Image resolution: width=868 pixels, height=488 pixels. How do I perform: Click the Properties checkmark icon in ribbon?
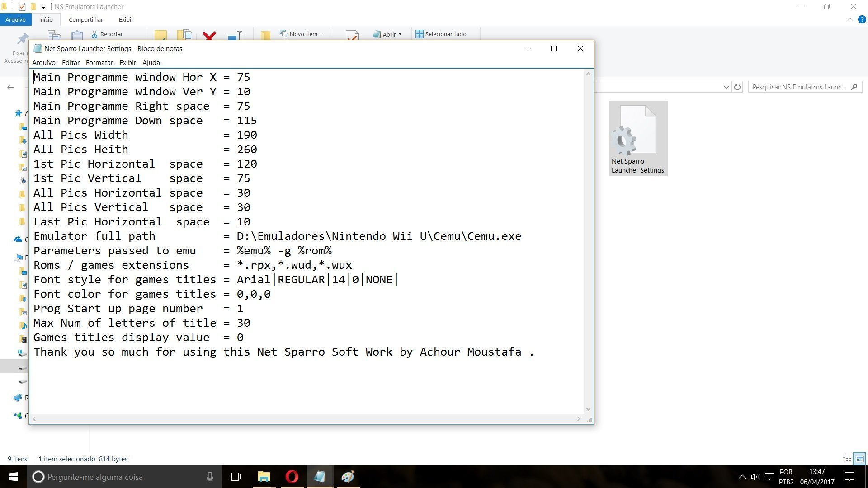pyautogui.click(x=352, y=35)
